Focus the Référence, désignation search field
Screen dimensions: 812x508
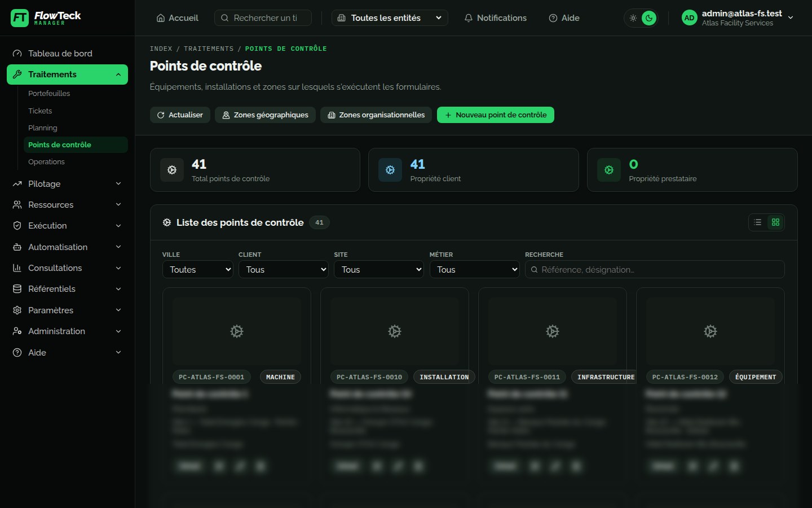click(655, 269)
